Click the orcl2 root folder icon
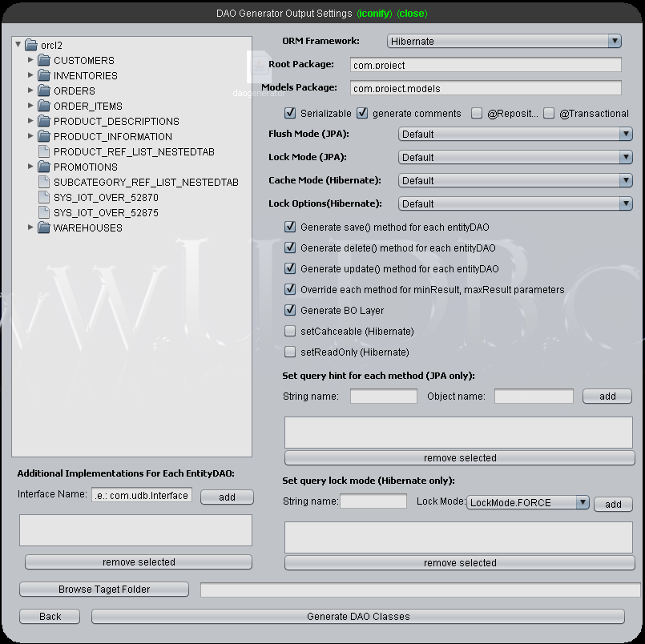 31,45
